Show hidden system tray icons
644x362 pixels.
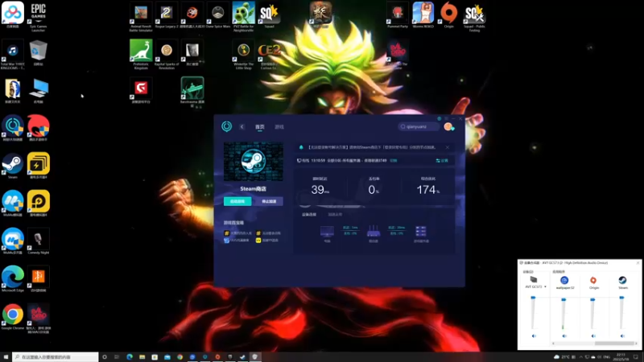580,357
